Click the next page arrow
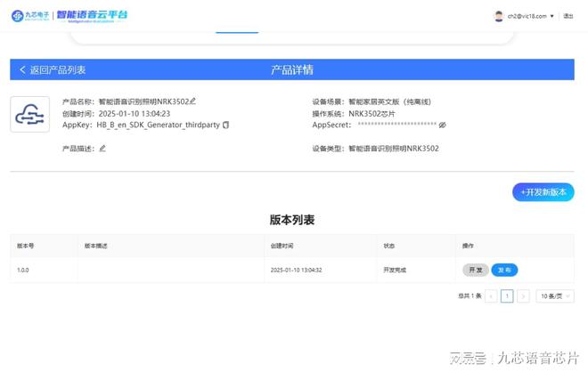The image size is (588, 372). 523,296
